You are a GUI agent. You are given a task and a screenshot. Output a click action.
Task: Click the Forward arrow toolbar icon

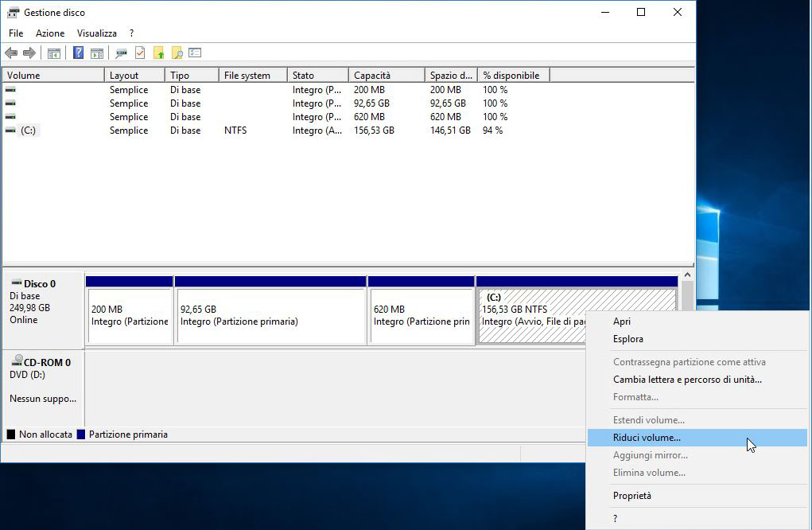tap(29, 53)
